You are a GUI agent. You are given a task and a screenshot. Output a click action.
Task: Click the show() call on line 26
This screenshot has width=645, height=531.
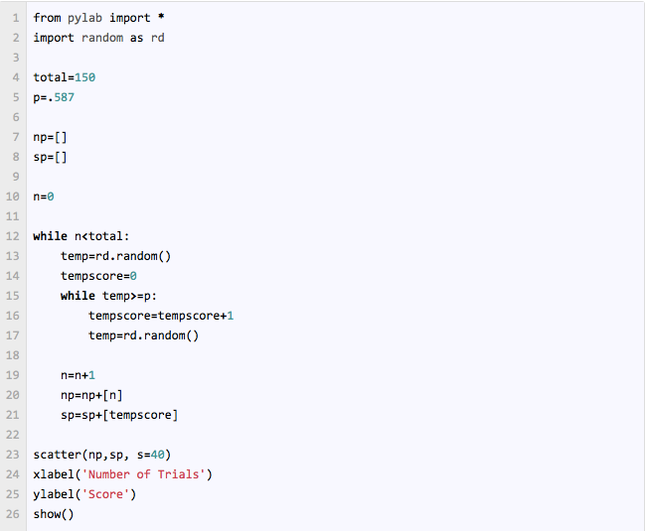pyautogui.click(x=54, y=514)
